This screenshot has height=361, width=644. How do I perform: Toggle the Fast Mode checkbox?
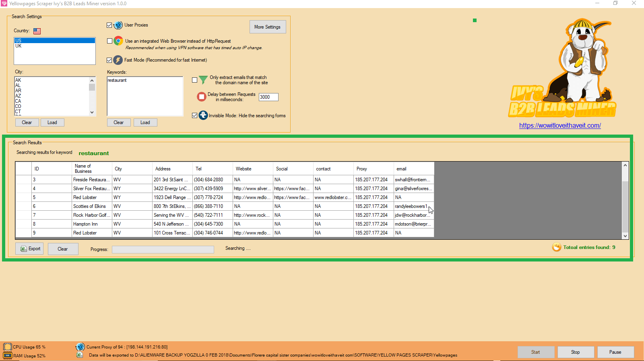[x=109, y=60]
